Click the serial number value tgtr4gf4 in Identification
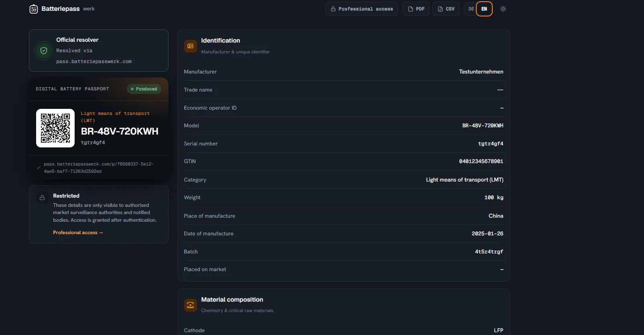The height and width of the screenshot is (335, 644). 491,143
